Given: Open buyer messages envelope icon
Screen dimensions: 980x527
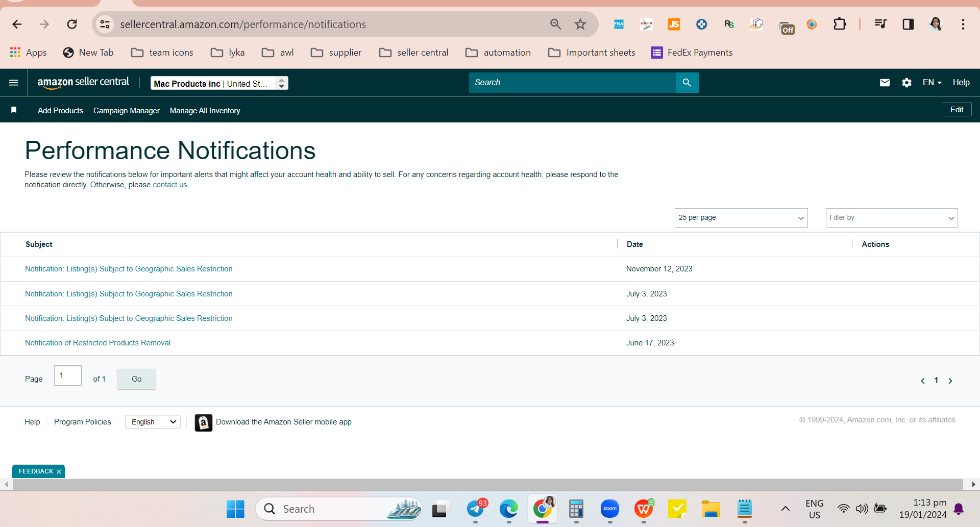Looking at the screenshot, I should coord(885,83).
